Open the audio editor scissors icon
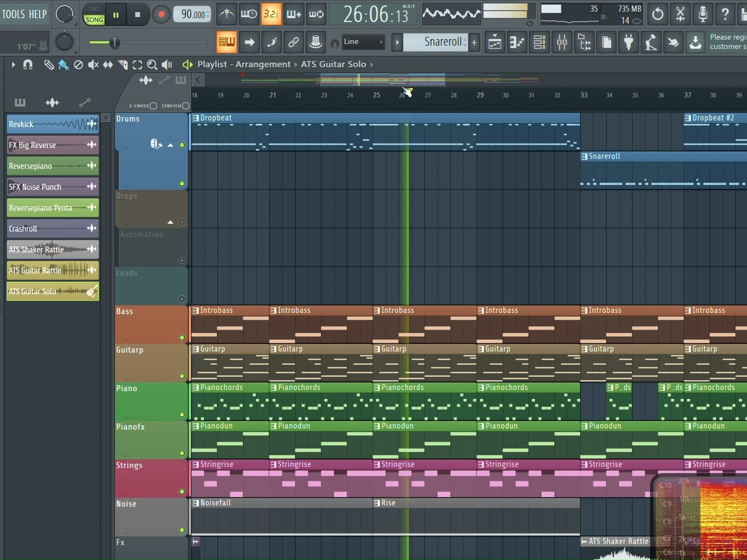The width and height of the screenshot is (747, 560). pyautogui.click(x=680, y=14)
